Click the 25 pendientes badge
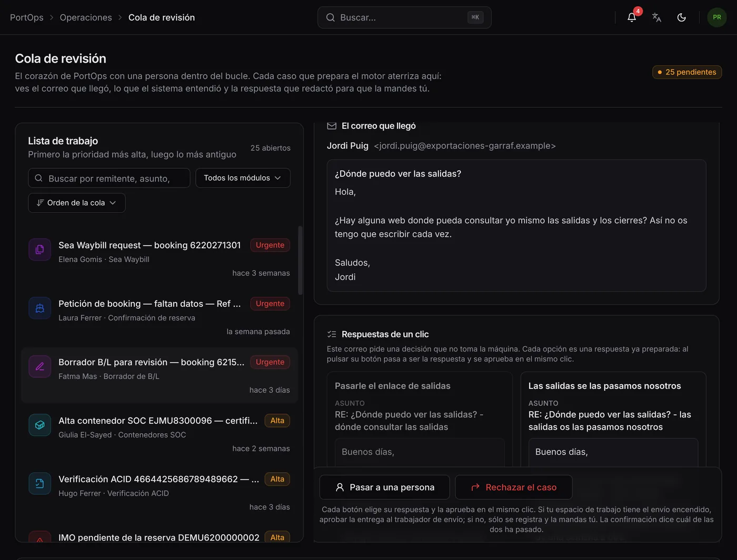The height and width of the screenshot is (560, 737). click(x=687, y=72)
